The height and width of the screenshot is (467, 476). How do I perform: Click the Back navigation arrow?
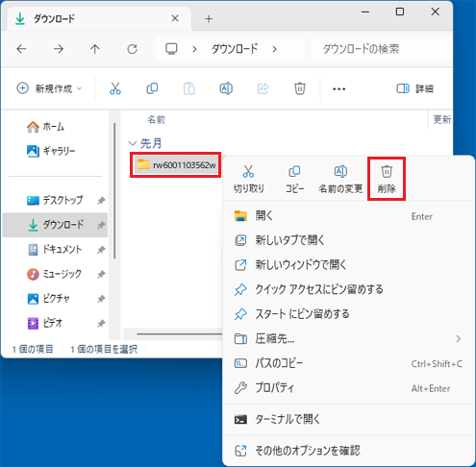click(21, 49)
